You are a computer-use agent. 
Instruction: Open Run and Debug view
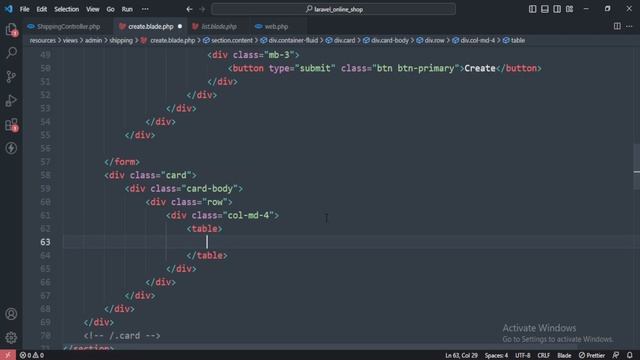tap(11, 100)
